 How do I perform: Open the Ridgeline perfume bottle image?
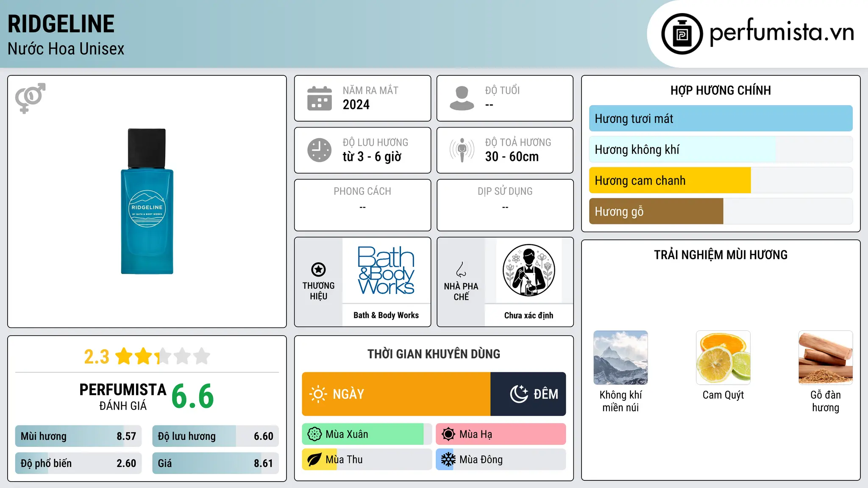point(147,201)
